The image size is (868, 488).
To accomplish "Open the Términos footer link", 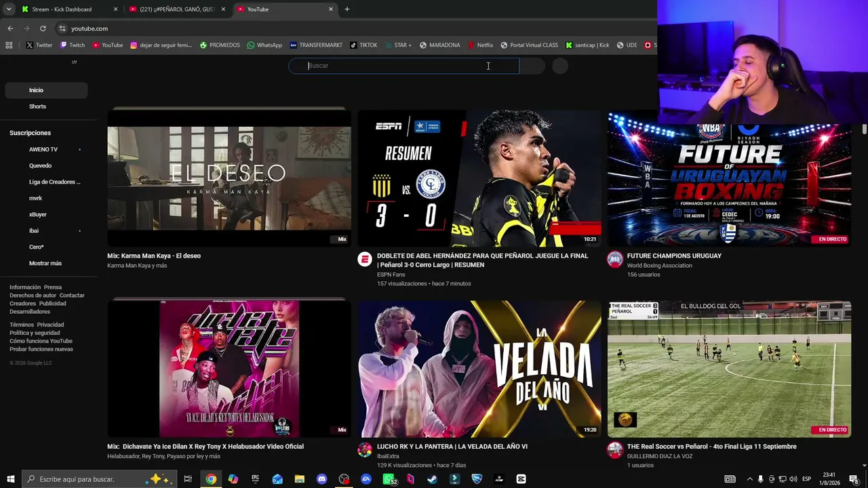I will [x=22, y=325].
